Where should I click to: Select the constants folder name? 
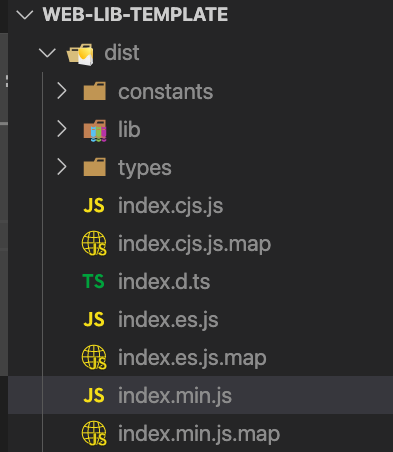coord(166,92)
